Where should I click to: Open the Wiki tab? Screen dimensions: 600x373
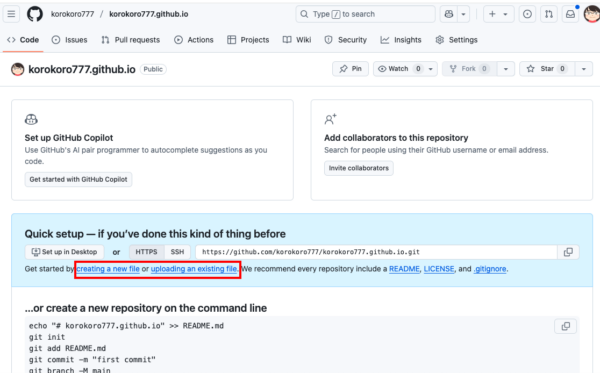pyautogui.click(x=297, y=40)
